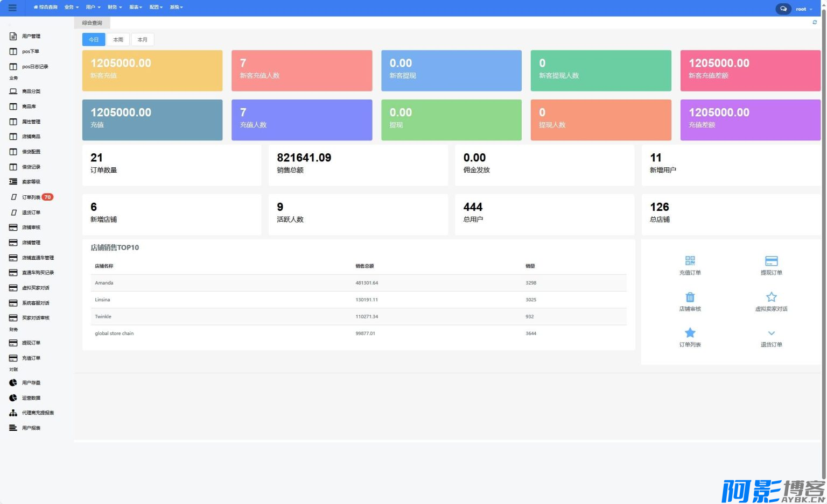This screenshot has width=827, height=504.
Task: Expand the 业务 dropdown in top navbar
Action: (71, 8)
